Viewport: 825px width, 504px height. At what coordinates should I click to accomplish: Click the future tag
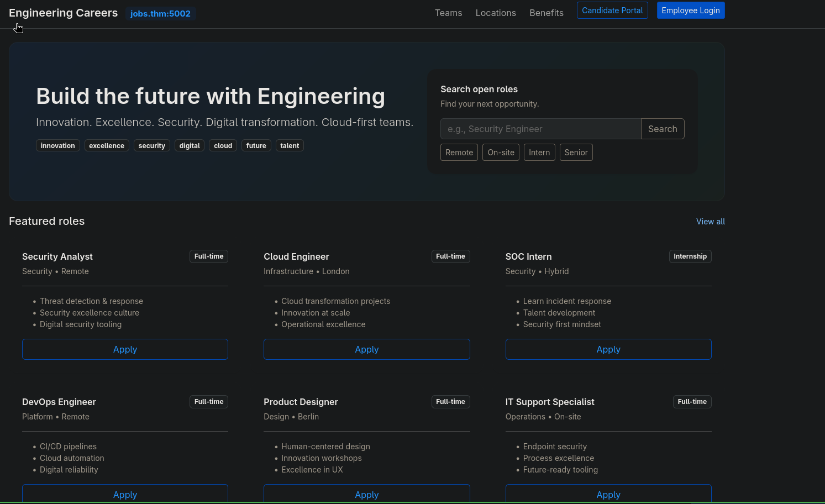click(256, 146)
